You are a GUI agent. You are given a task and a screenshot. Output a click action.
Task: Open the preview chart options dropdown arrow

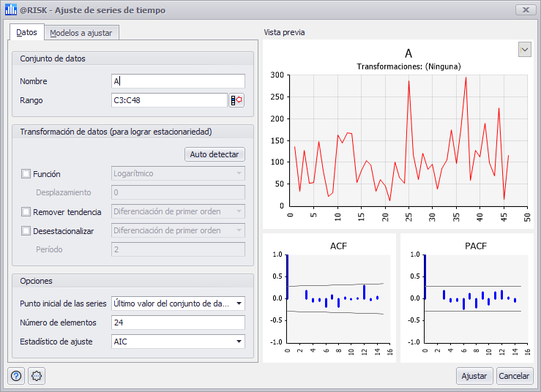click(x=524, y=49)
